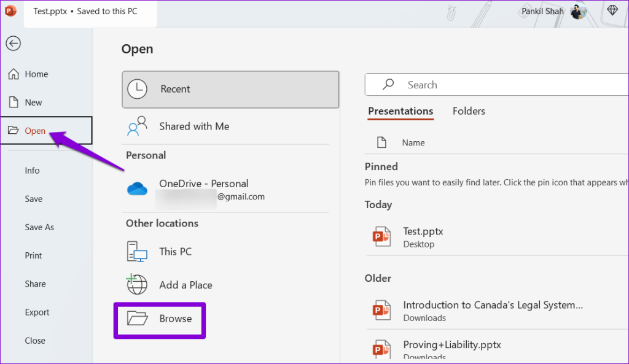Viewport: 629px width, 364px height.
Task: Open the Info section
Action: pos(32,170)
